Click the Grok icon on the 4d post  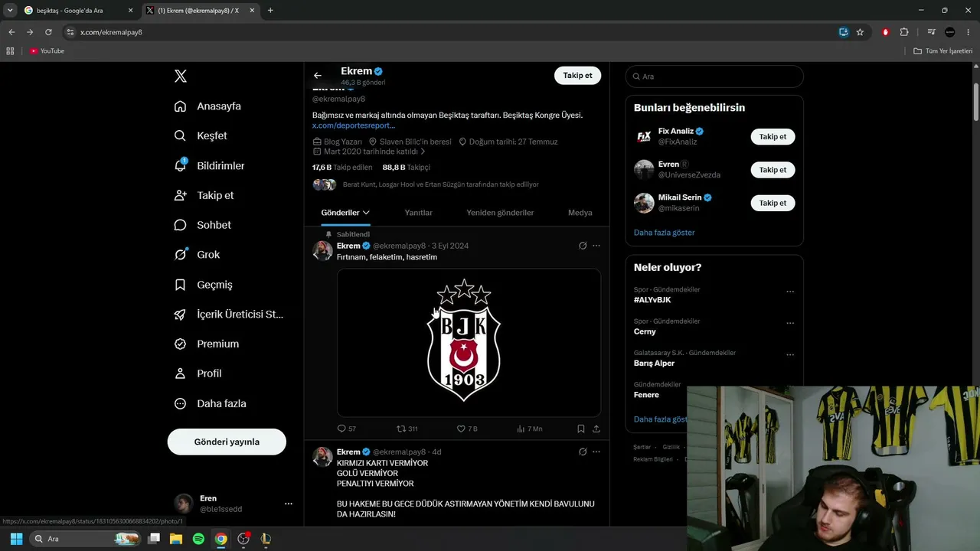click(583, 452)
